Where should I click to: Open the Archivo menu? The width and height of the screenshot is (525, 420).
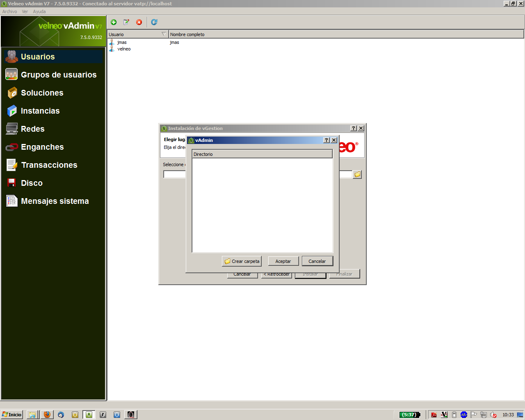coord(9,11)
